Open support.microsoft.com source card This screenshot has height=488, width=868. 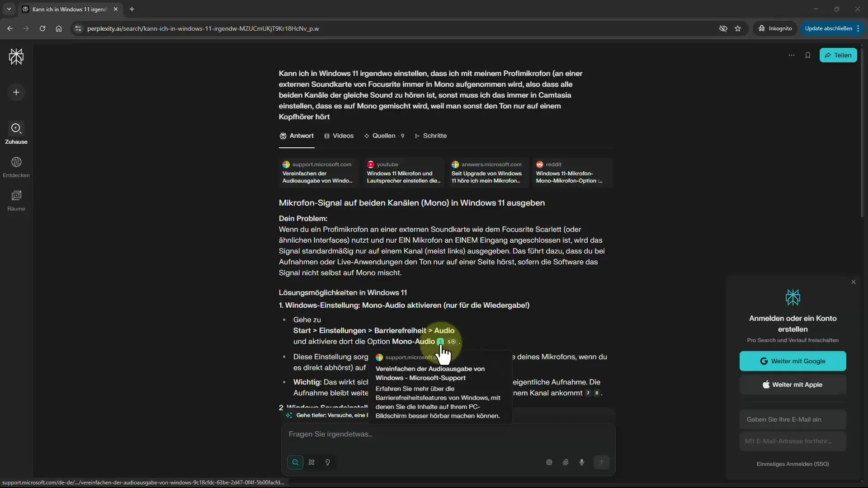318,172
